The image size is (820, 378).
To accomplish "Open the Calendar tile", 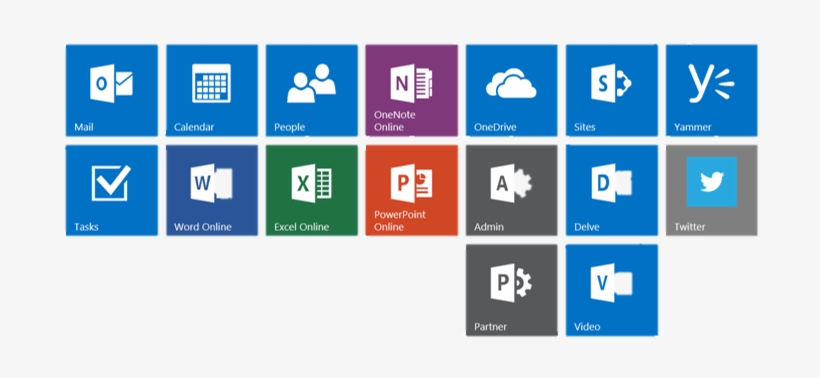I will point(212,90).
